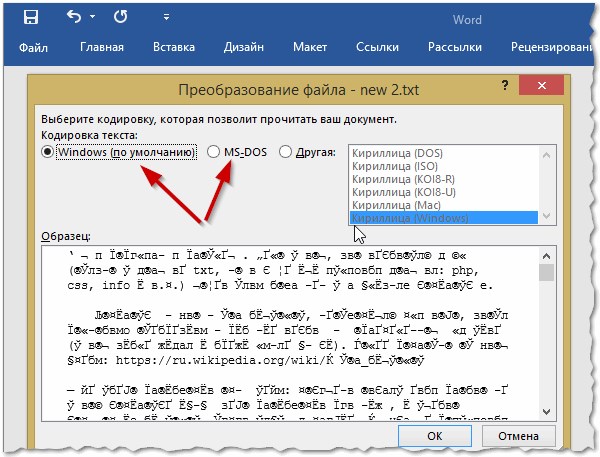Switch to the Вставка tab

pyautogui.click(x=174, y=47)
